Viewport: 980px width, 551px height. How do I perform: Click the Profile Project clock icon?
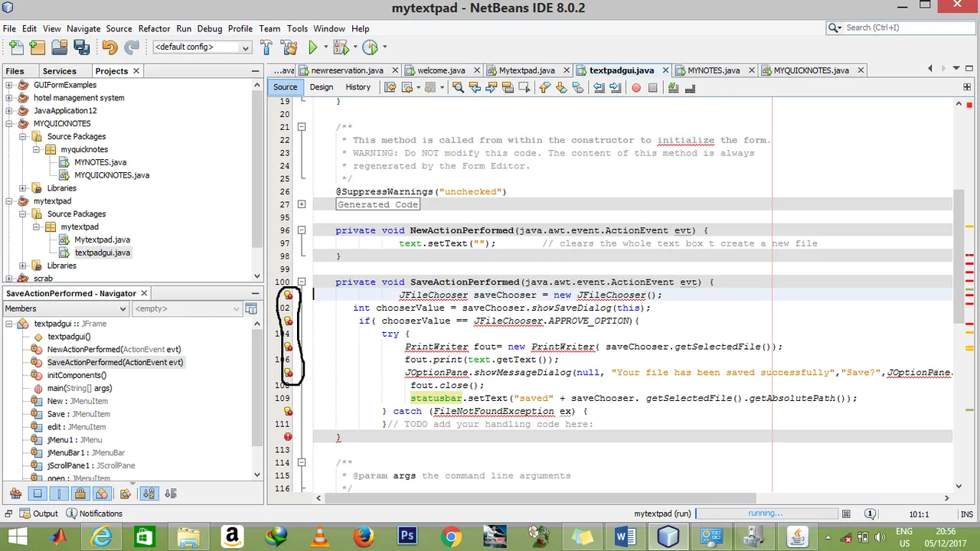click(x=370, y=47)
